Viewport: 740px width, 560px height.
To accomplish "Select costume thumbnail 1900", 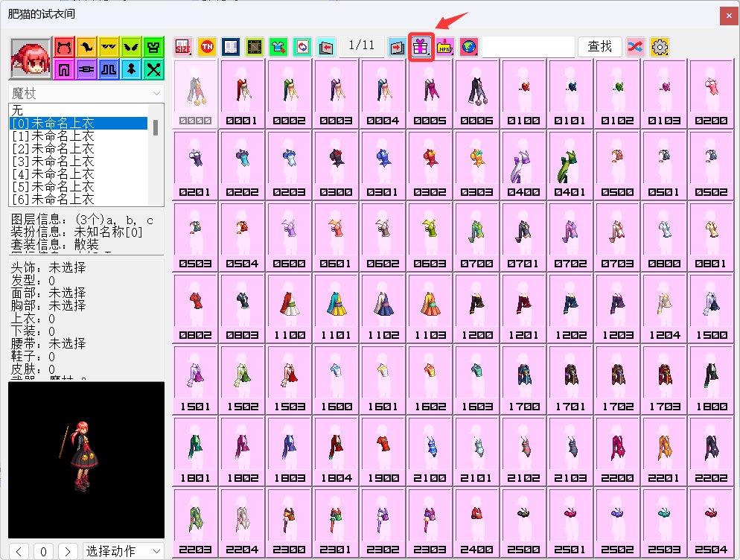I will tap(383, 451).
